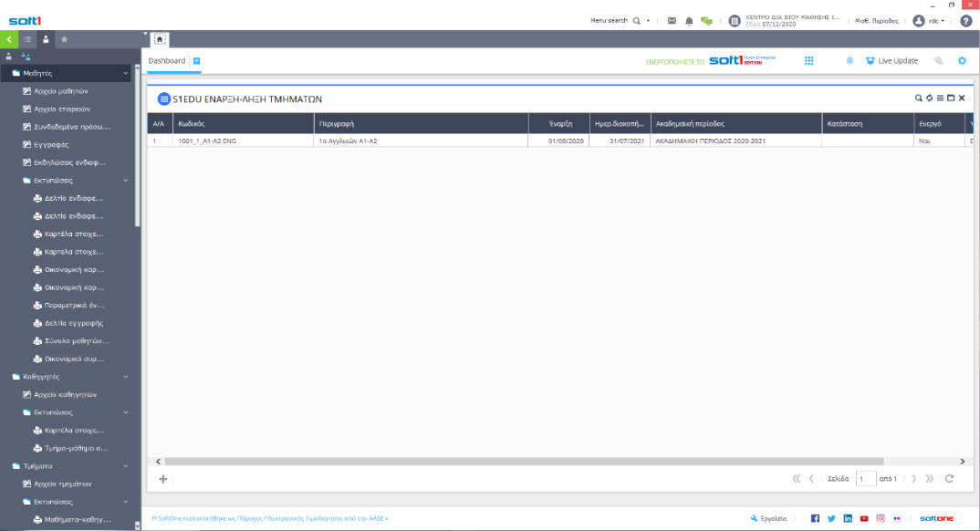Add a new record with plus icon
Image resolution: width=980 pixels, height=531 pixels.
tap(163, 479)
